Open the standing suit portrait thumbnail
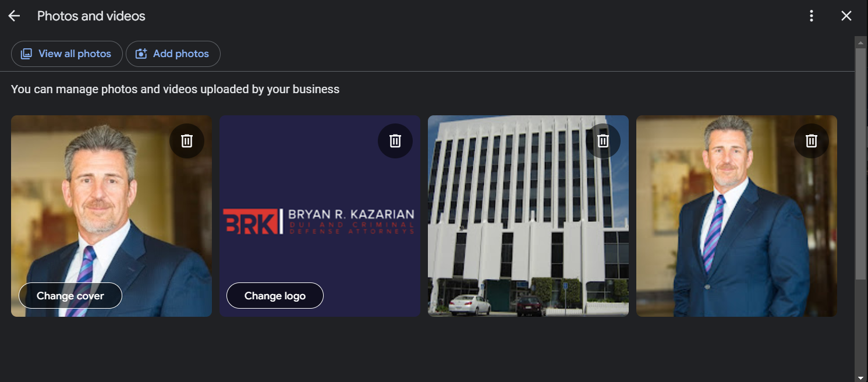Image resolution: width=868 pixels, height=382 pixels. (x=736, y=216)
